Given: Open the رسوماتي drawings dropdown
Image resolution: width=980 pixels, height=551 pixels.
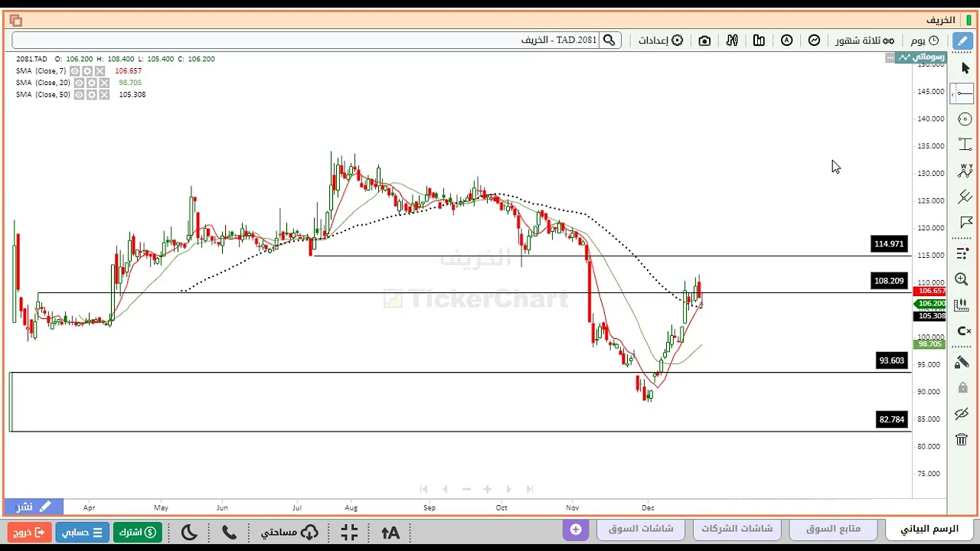Looking at the screenshot, I should coord(922,57).
